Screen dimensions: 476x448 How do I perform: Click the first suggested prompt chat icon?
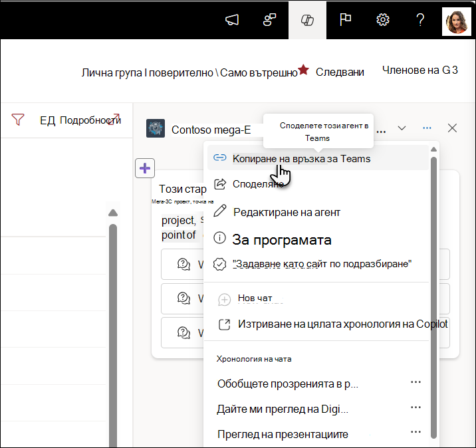coord(183,264)
